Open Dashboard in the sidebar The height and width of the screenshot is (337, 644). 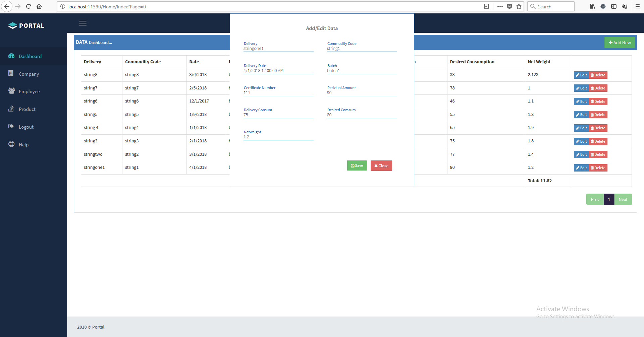click(x=30, y=56)
